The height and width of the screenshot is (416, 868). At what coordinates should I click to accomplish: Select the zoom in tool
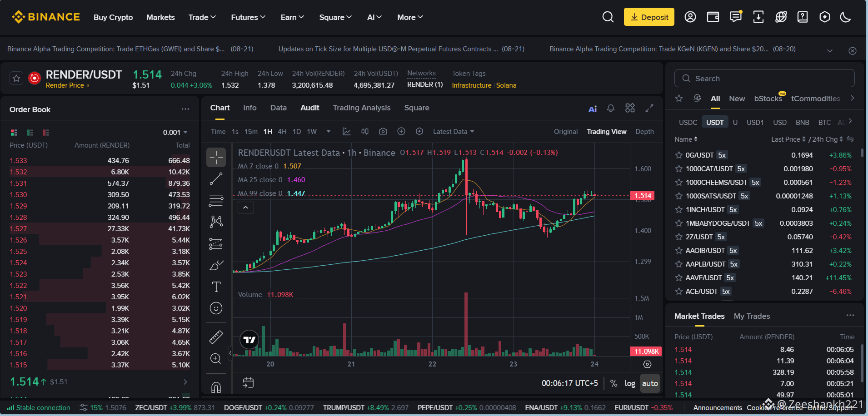pyautogui.click(x=216, y=359)
